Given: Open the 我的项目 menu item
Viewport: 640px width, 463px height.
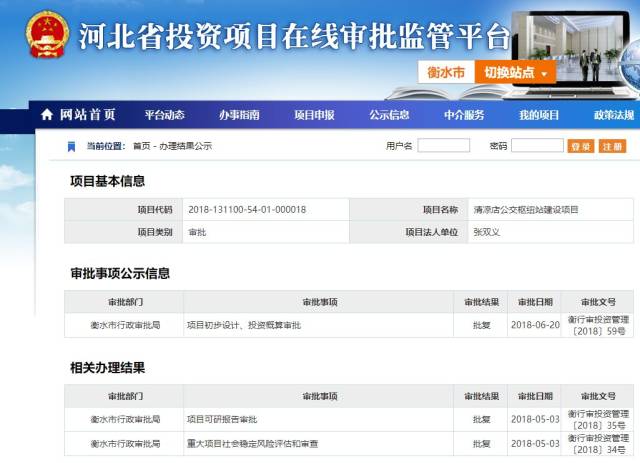Looking at the screenshot, I should [x=539, y=115].
